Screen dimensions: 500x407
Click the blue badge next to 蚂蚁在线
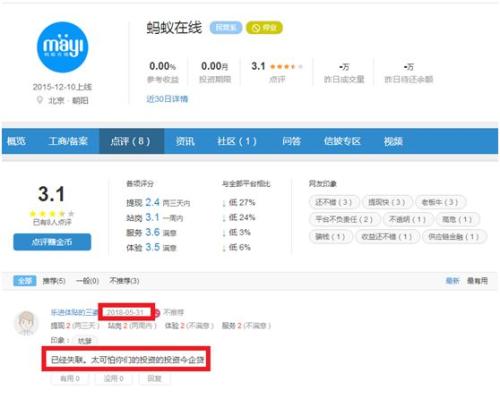(226, 28)
